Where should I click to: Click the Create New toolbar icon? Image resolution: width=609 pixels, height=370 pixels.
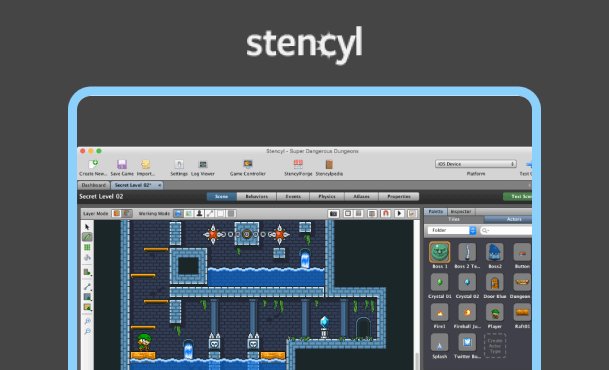pos(93,165)
